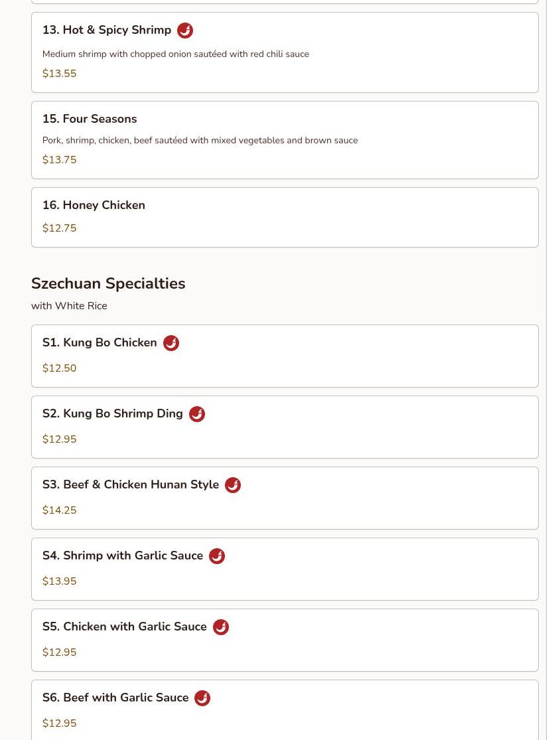The width and height of the screenshot is (560, 740).
Task: Click the $12.75 Honey Chicken price
Action: (x=60, y=228)
